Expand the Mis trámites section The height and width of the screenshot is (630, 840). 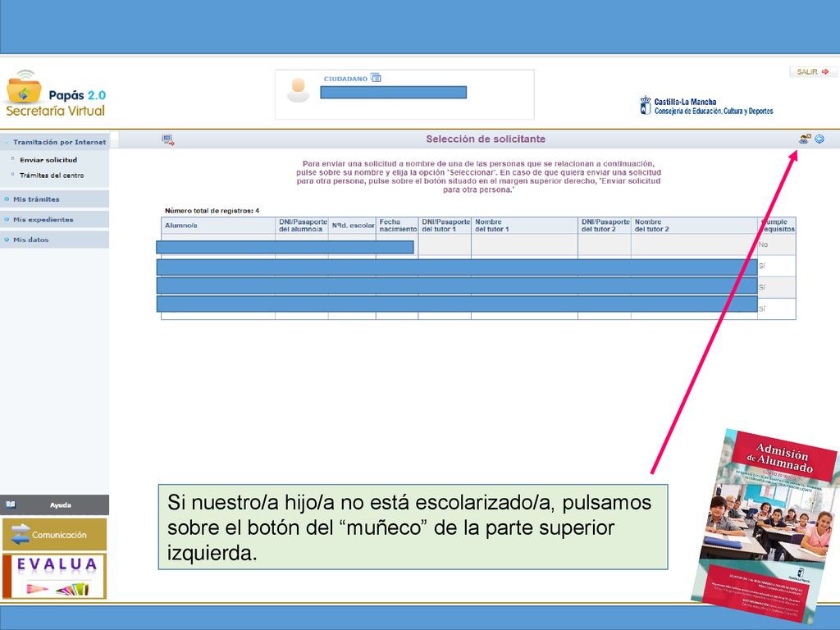tap(55, 199)
